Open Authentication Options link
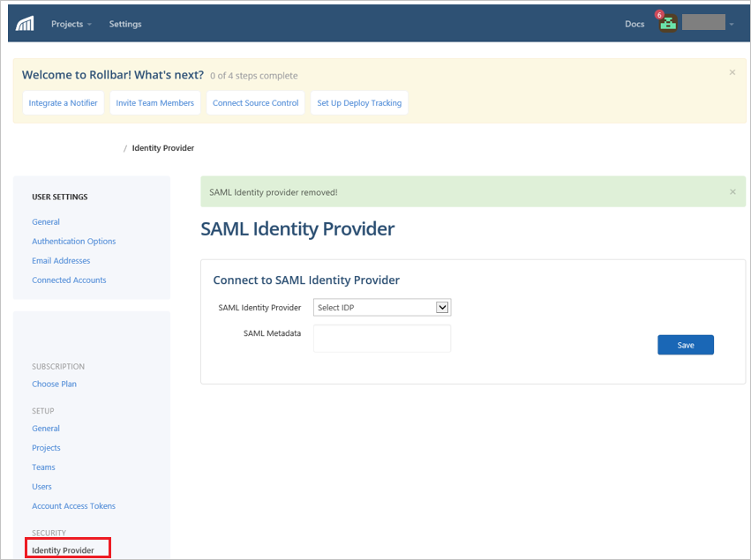The width and height of the screenshot is (751, 560). pyautogui.click(x=74, y=242)
